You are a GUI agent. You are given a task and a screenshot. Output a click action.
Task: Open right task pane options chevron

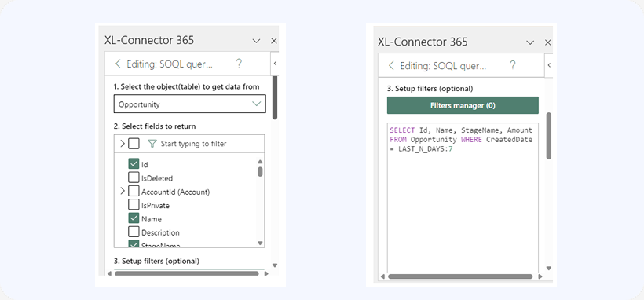click(x=530, y=42)
